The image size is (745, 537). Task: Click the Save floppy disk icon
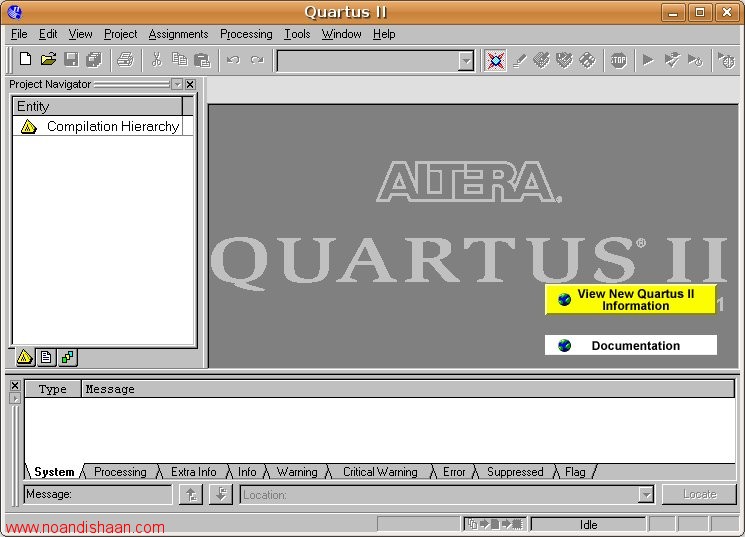coord(71,60)
